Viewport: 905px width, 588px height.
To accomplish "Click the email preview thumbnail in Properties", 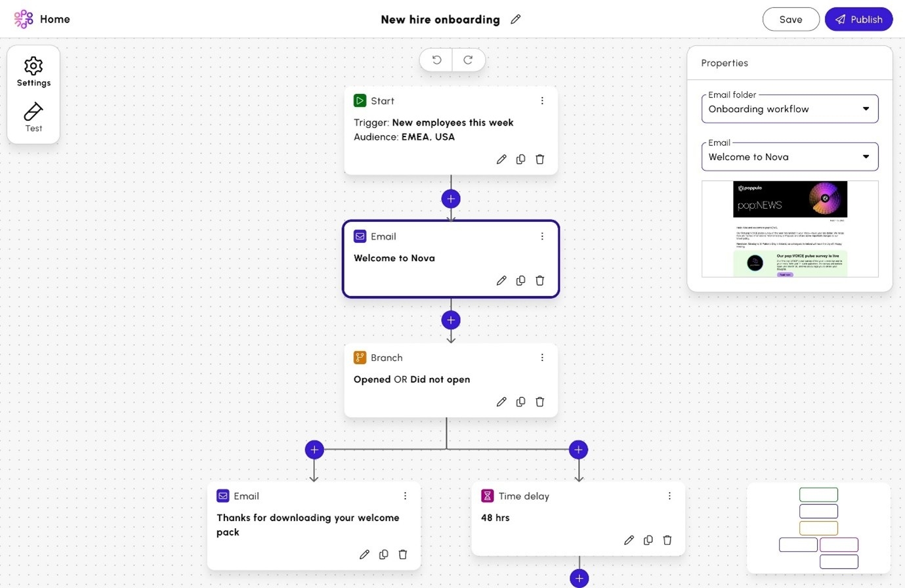I will pyautogui.click(x=789, y=229).
